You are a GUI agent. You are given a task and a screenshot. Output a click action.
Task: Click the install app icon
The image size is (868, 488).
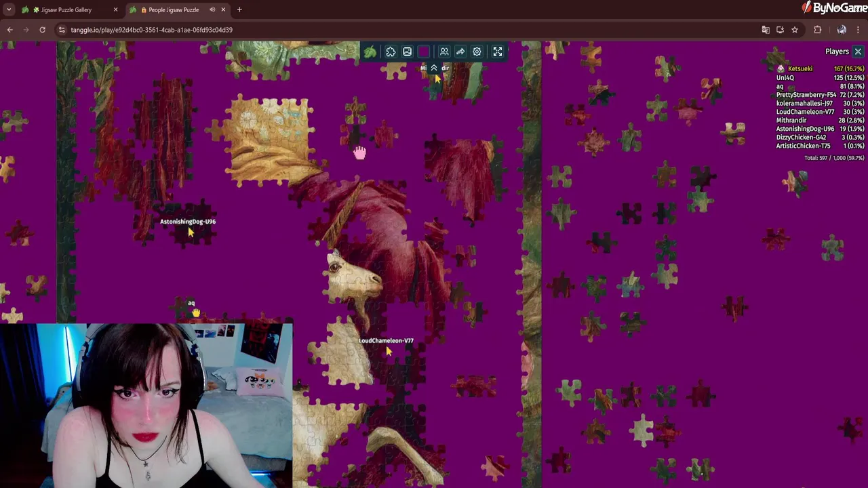point(780,30)
